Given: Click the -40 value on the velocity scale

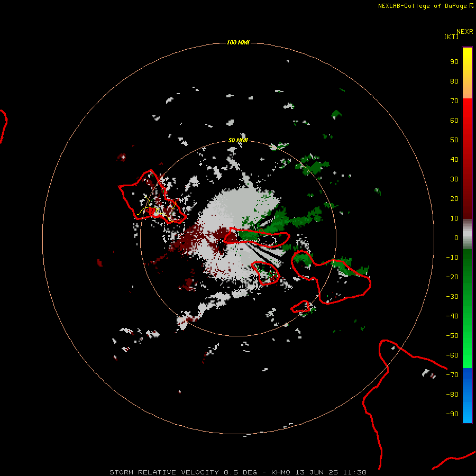Looking at the screenshot, I should point(452,316).
